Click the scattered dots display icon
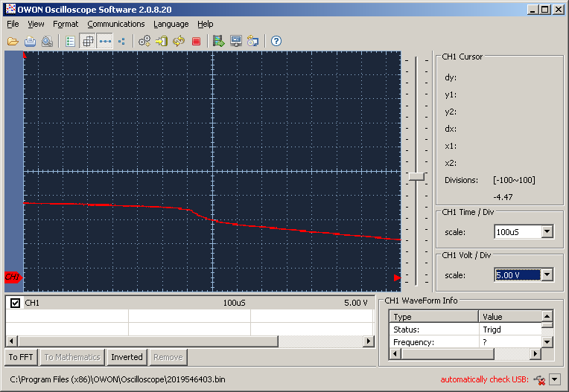Viewport: 569px width, 392px height. (121, 42)
